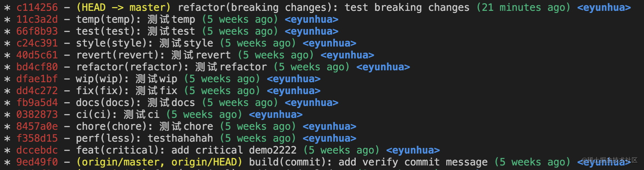Click commit hash 0382873
Viewport: 644px width, 170px height.
pos(37,114)
